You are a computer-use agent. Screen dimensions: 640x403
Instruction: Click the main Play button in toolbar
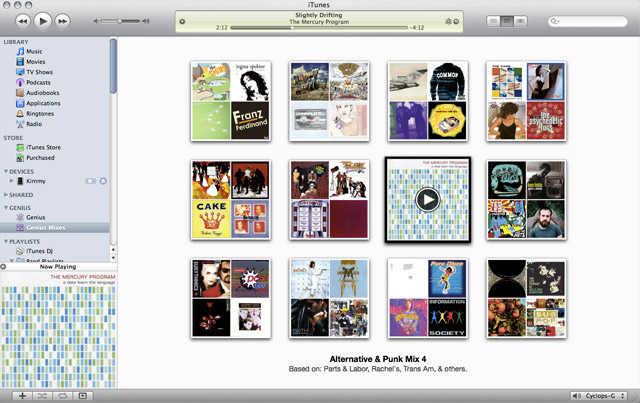coord(42,21)
